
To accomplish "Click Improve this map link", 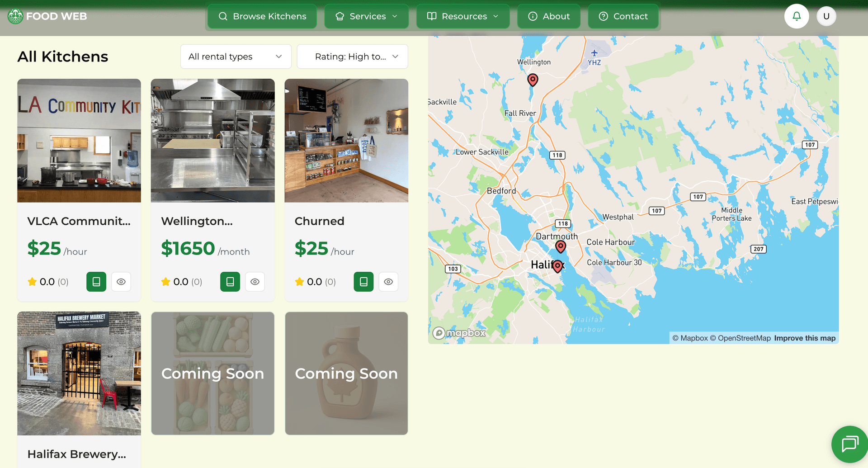I will (x=805, y=338).
